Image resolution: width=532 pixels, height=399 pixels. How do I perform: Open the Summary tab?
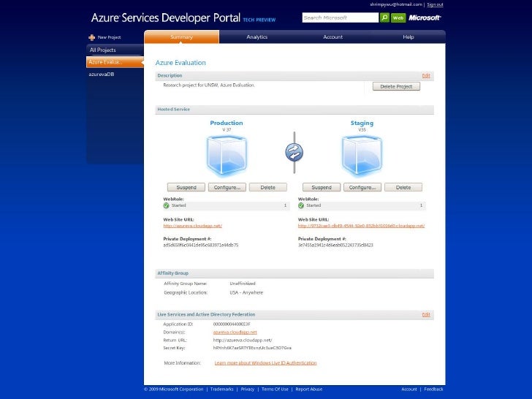point(181,37)
